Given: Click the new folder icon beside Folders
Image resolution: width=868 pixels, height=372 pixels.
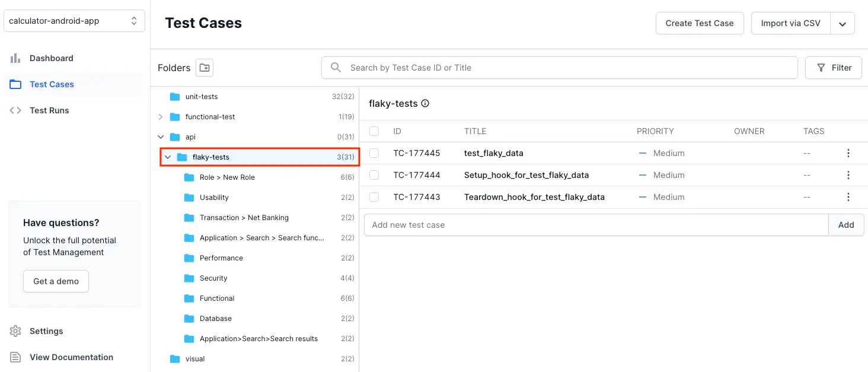Looking at the screenshot, I should (205, 68).
